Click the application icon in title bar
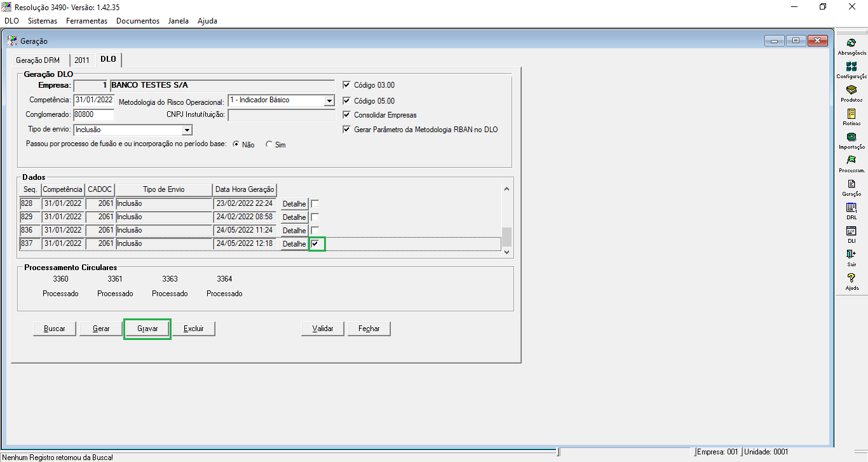This screenshot has width=868, height=462. click(x=6, y=7)
